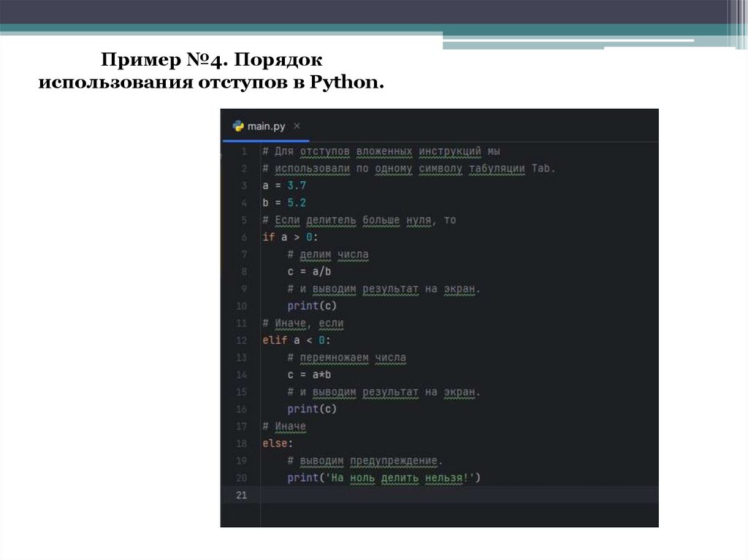Click the slide title 'Пример №4. Порядок'
This screenshot has width=748, height=560.
(211, 60)
